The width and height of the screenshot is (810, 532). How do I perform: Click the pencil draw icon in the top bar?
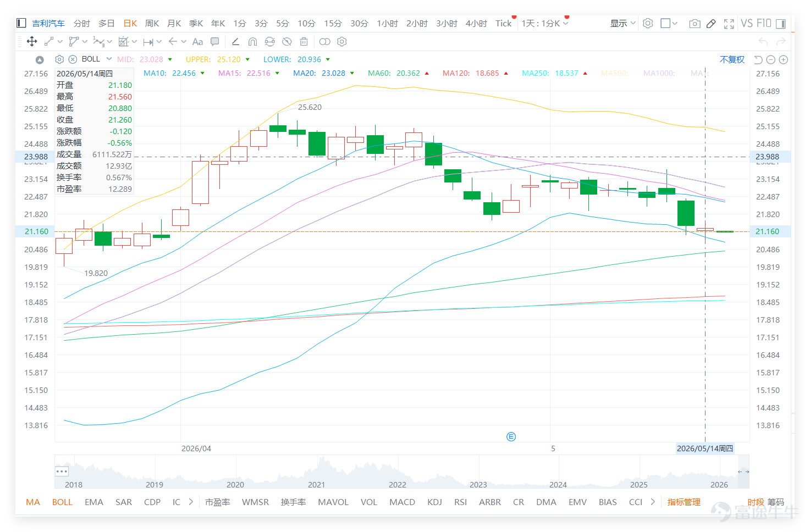click(x=711, y=24)
